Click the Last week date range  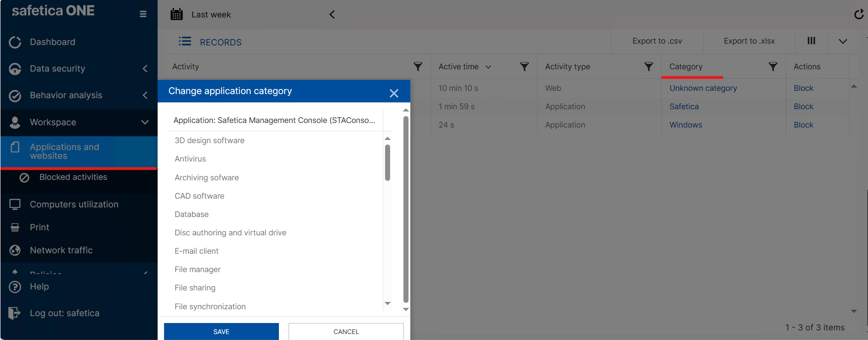pos(211,15)
